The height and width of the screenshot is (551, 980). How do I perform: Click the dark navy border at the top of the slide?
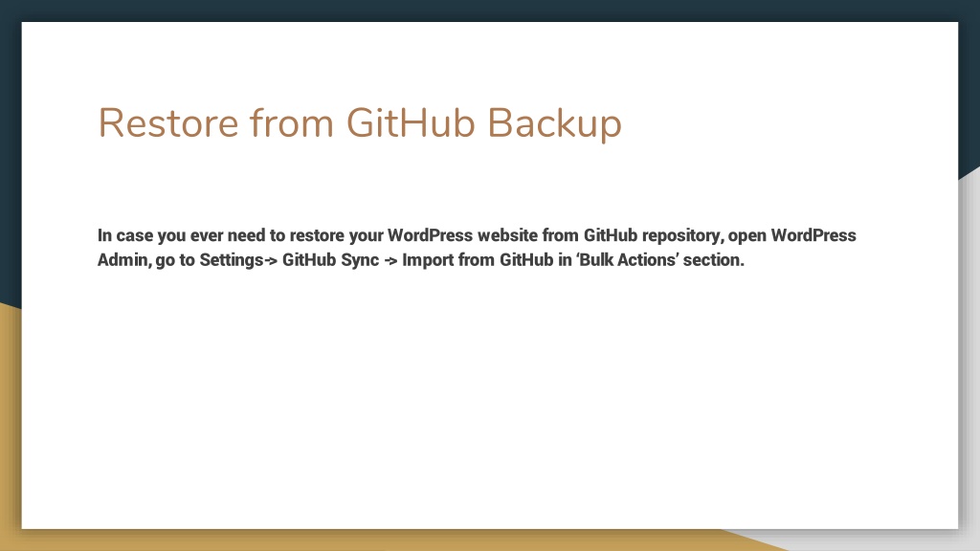coord(490,11)
